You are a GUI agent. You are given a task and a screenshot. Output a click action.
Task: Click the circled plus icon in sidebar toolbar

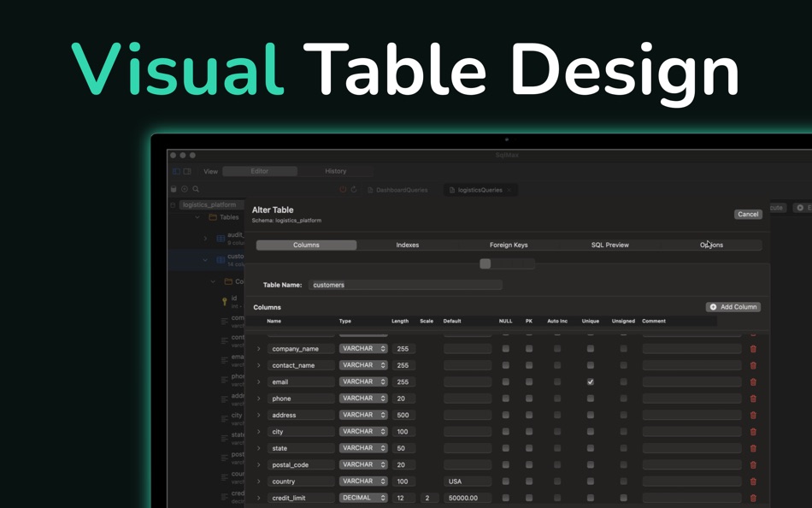[185, 189]
